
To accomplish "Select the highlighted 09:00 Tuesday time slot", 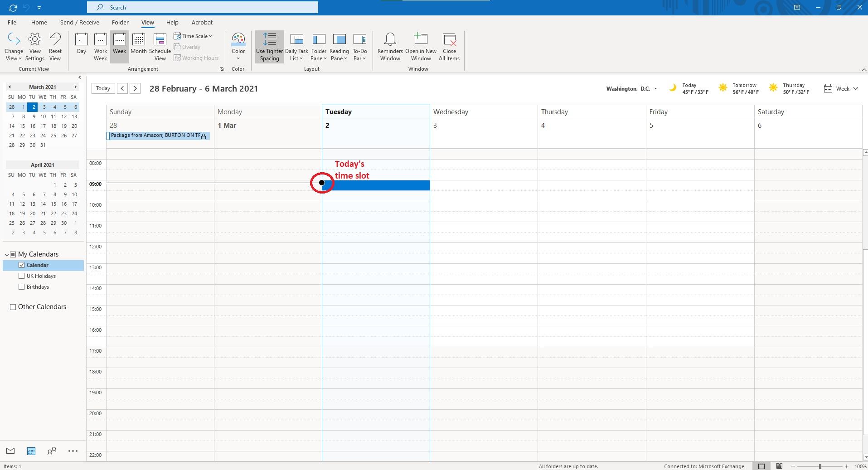I will [x=376, y=185].
